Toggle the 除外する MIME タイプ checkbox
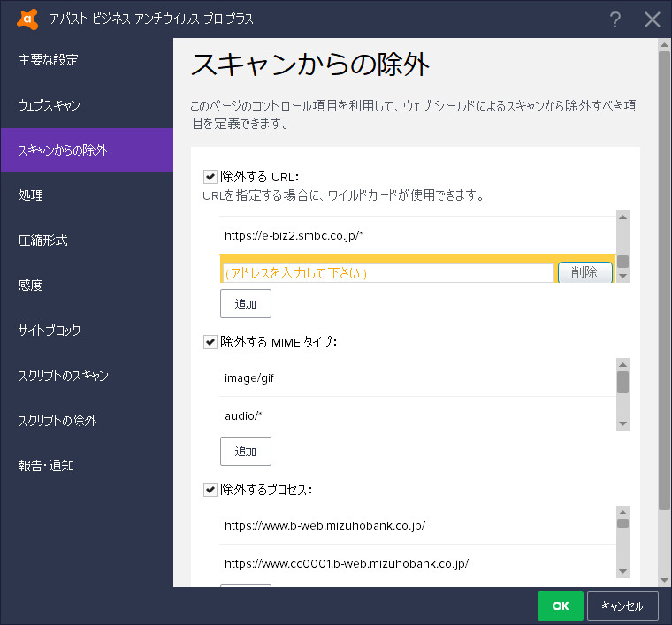 [x=210, y=342]
